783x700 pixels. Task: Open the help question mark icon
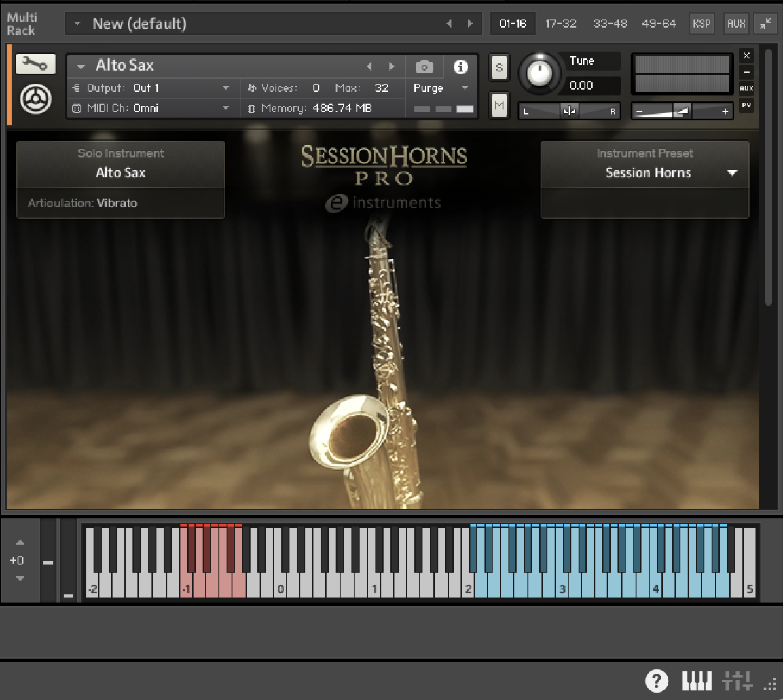[x=656, y=680]
